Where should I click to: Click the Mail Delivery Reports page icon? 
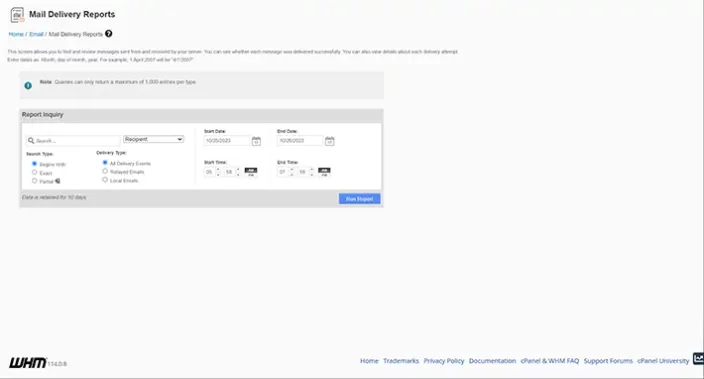pyautogui.click(x=17, y=15)
